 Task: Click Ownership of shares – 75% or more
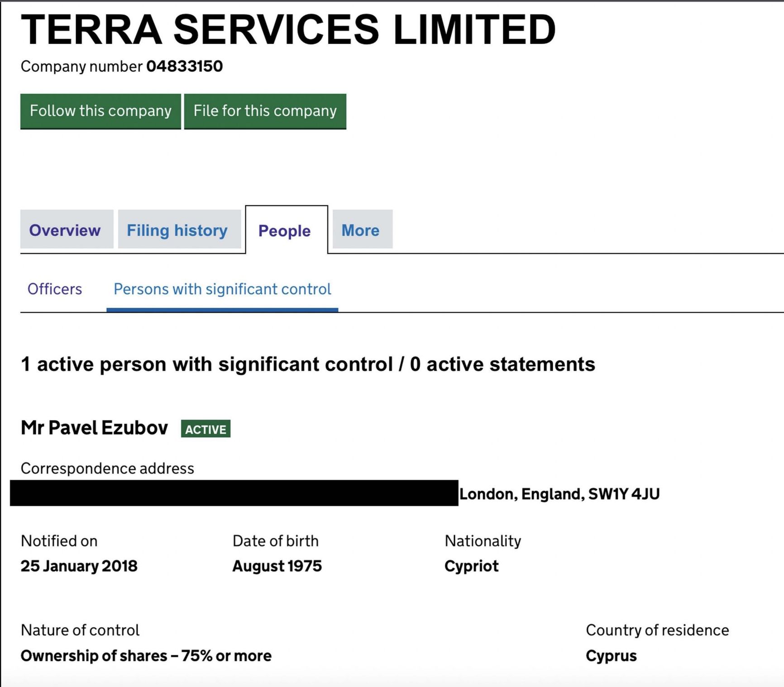146,656
